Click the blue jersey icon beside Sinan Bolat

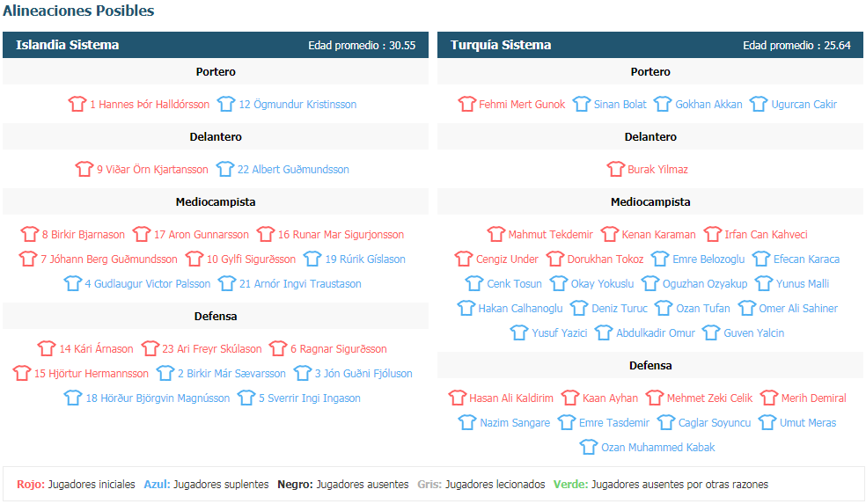(582, 104)
